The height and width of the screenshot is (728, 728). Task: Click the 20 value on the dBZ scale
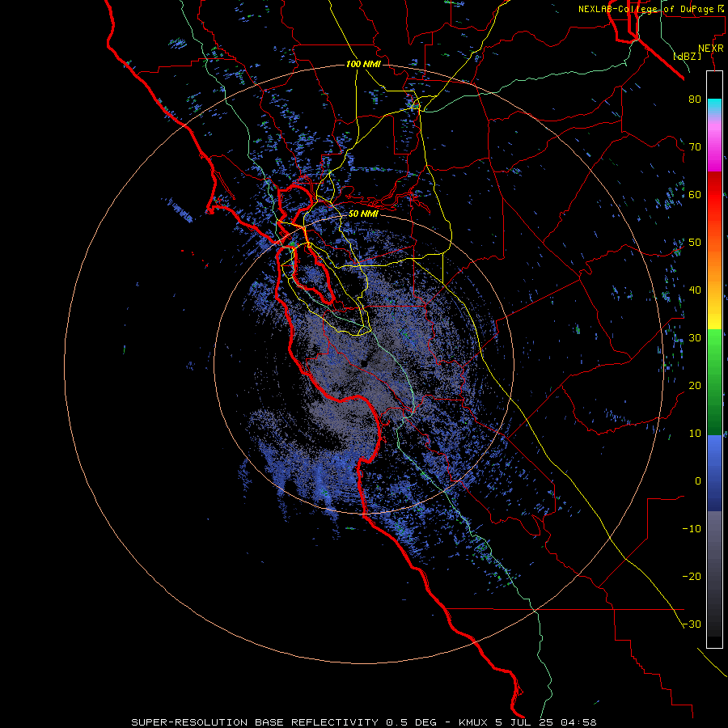point(695,386)
